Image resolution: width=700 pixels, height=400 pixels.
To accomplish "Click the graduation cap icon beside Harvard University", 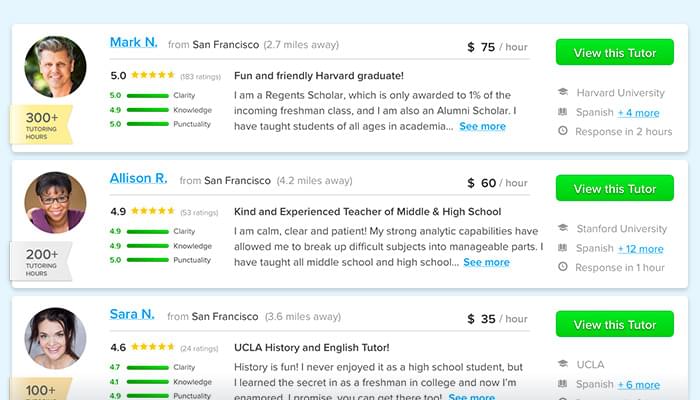I will click(x=563, y=93).
